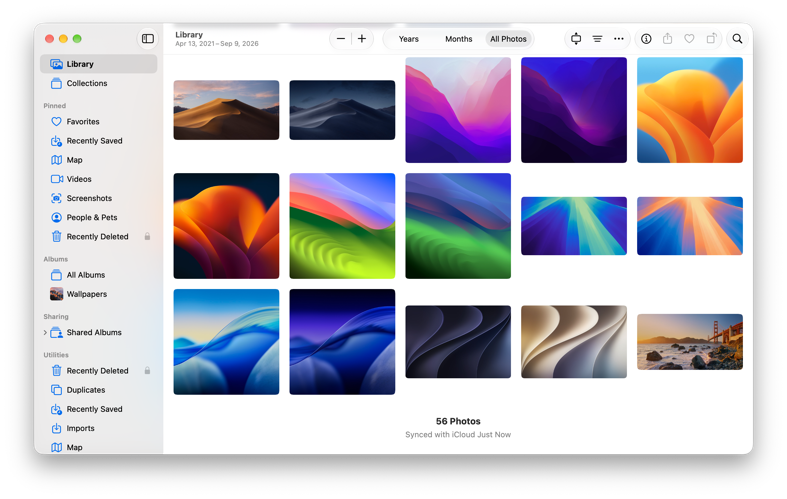Image resolution: width=787 pixels, height=499 pixels.
Task: Open the search magnifier icon
Action: pyautogui.click(x=737, y=39)
